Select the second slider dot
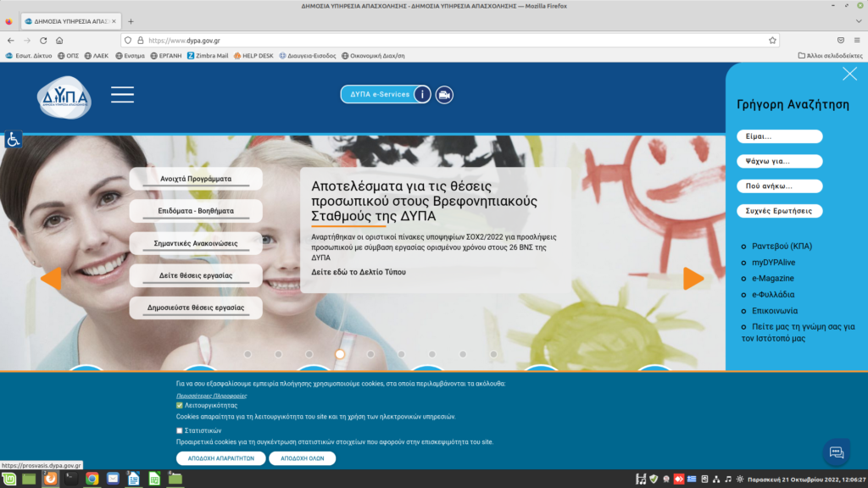This screenshot has width=868, height=488. point(278,354)
